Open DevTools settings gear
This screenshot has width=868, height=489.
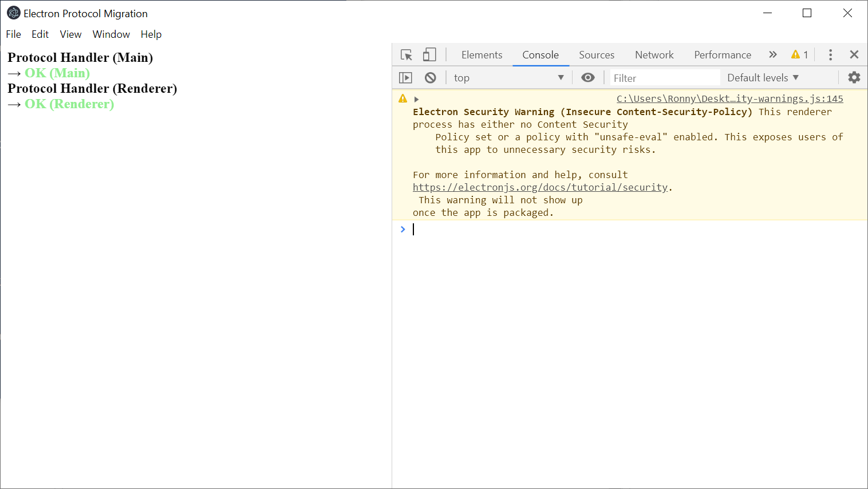point(854,77)
